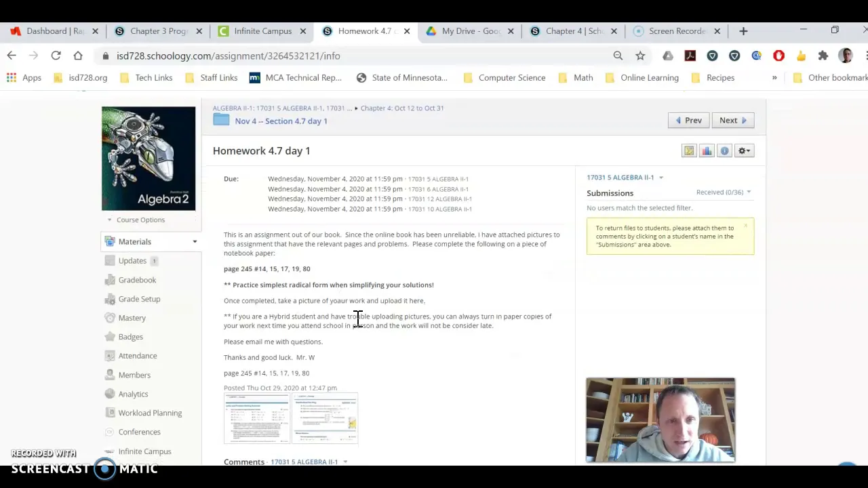868x488 pixels.
Task: Open Attendance in the sidebar
Action: click(137, 356)
